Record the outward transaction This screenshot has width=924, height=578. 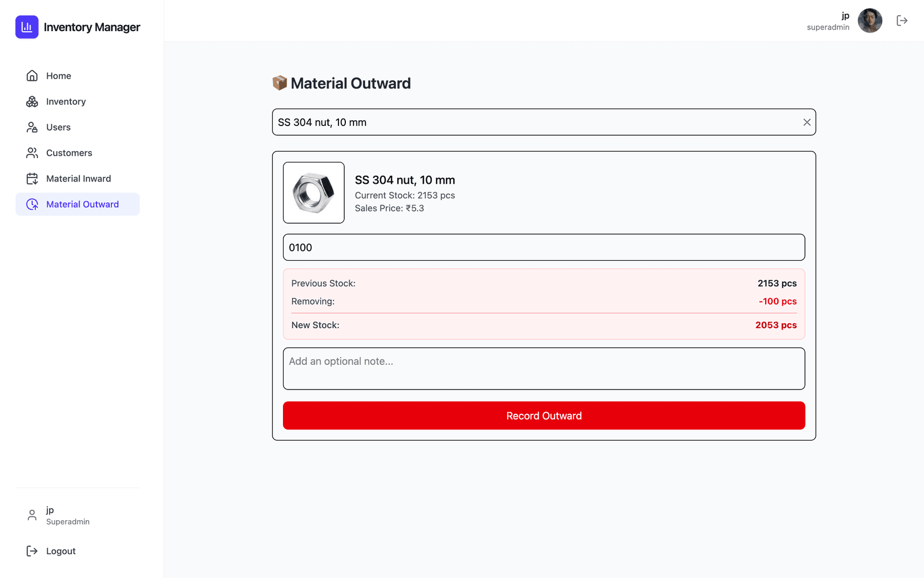coord(544,416)
